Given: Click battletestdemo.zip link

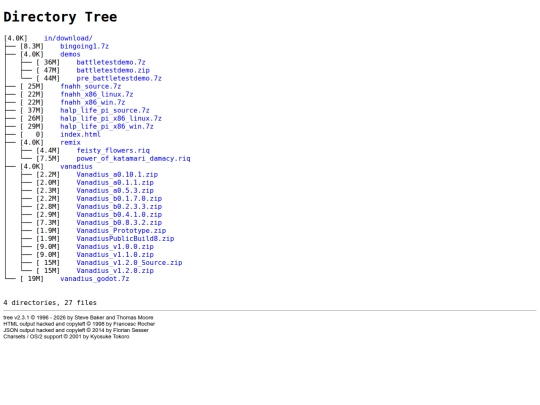Looking at the screenshot, I should (113, 70).
